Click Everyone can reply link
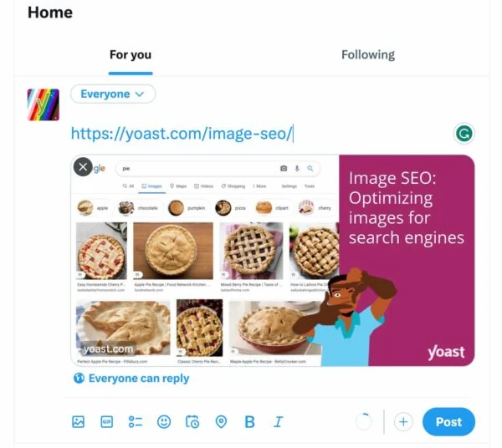 (138, 379)
